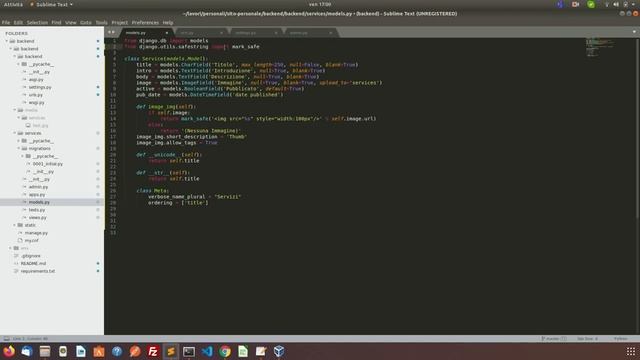Click the Sublime Text dock icon
The width and height of the screenshot is (640, 360).
[x=171, y=351]
